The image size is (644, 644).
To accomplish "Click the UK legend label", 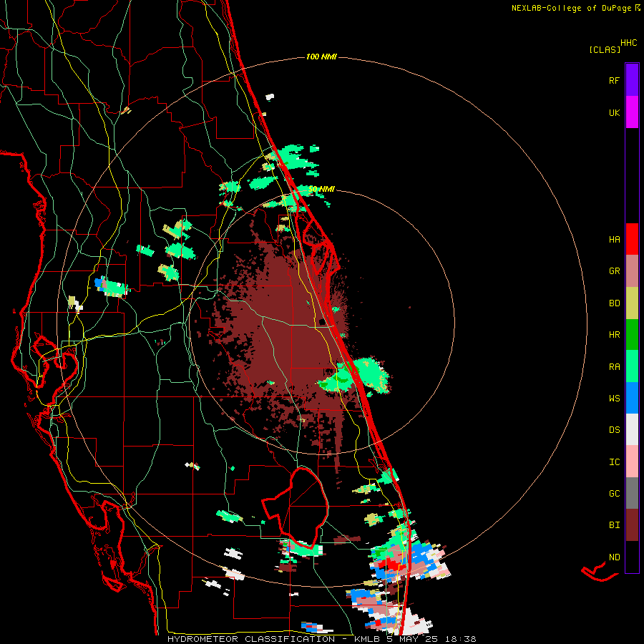I will click(614, 112).
